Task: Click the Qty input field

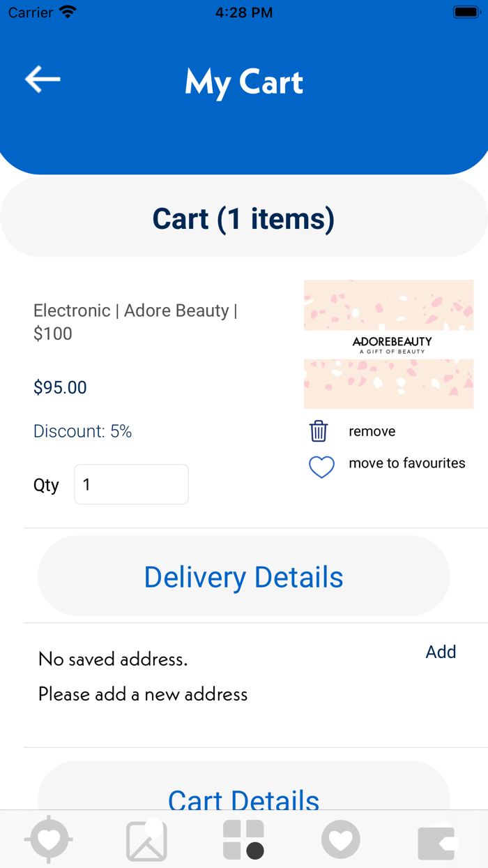Action: point(131,484)
